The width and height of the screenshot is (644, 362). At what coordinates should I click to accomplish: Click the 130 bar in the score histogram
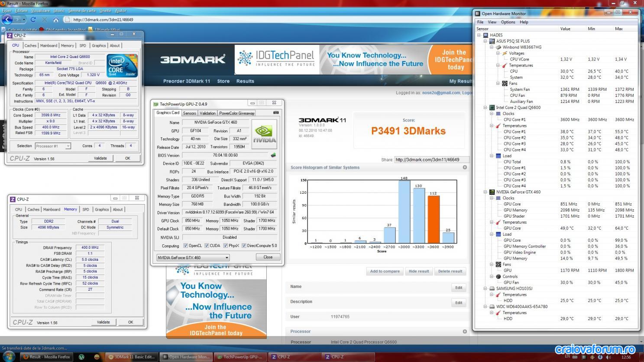pyautogui.click(x=419, y=215)
